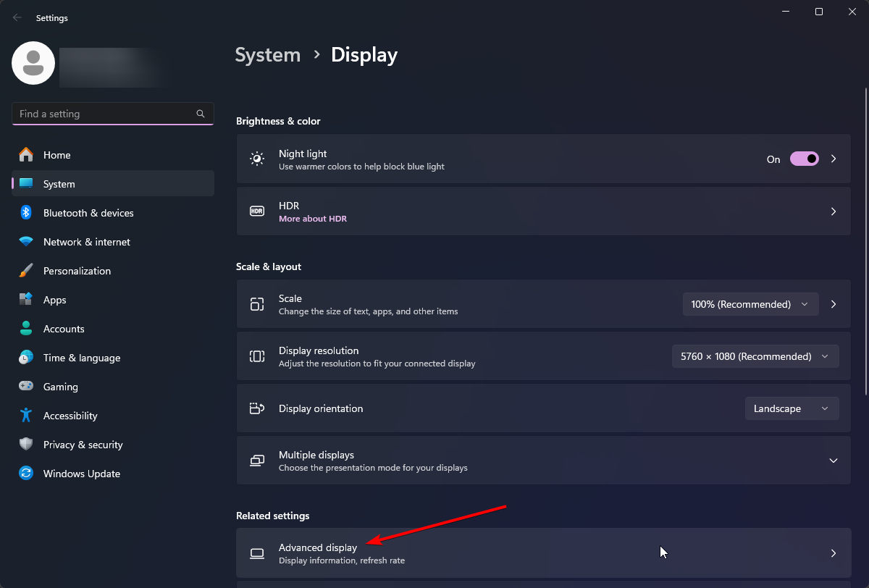Open Accounts settings page

point(113,329)
